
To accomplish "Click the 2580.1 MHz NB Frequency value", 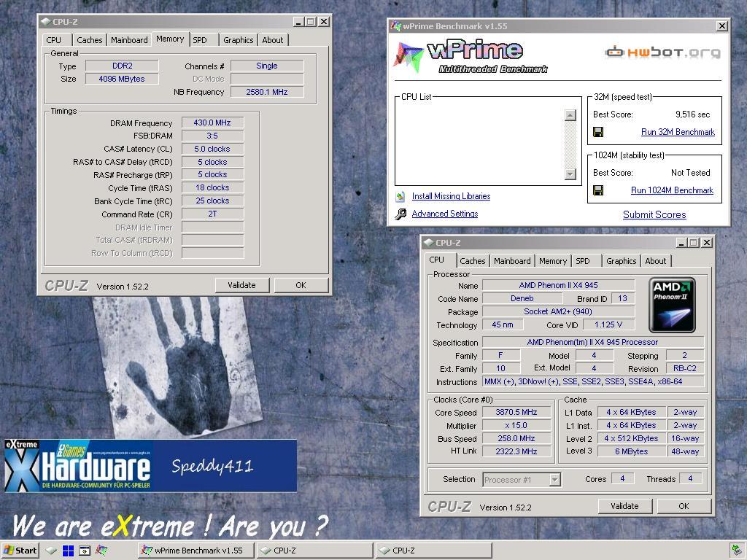I will 267,92.
